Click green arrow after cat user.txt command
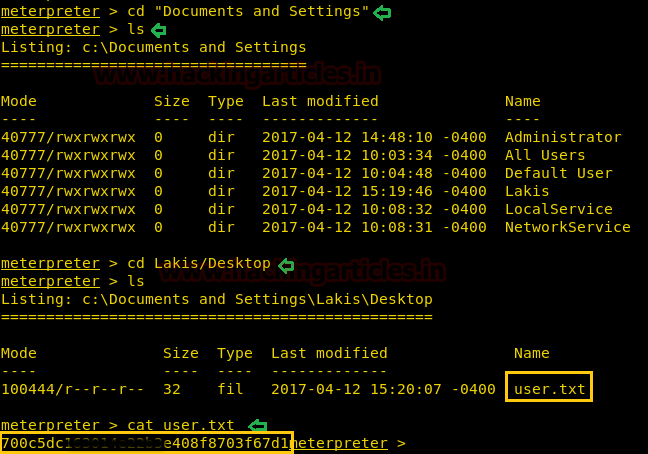The width and height of the screenshot is (648, 454). coord(257,426)
